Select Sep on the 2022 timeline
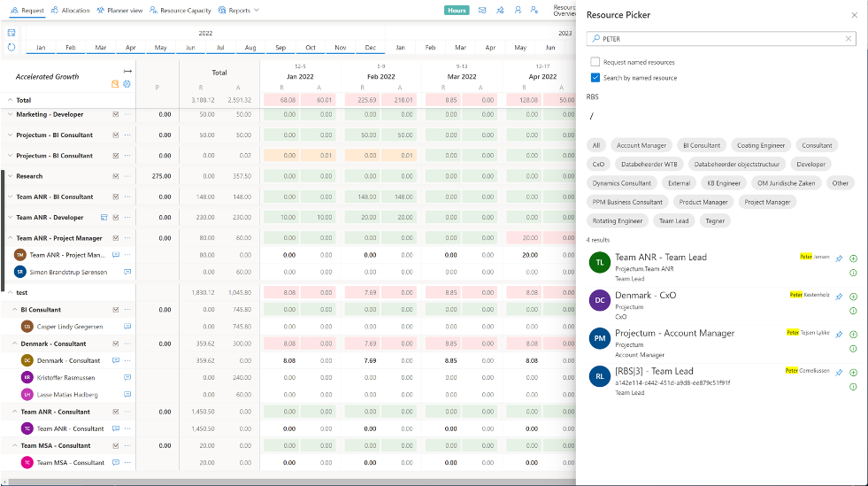 point(280,48)
